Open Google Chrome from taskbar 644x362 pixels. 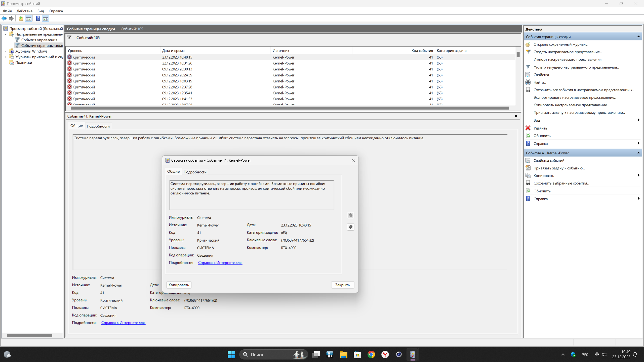[x=371, y=354]
